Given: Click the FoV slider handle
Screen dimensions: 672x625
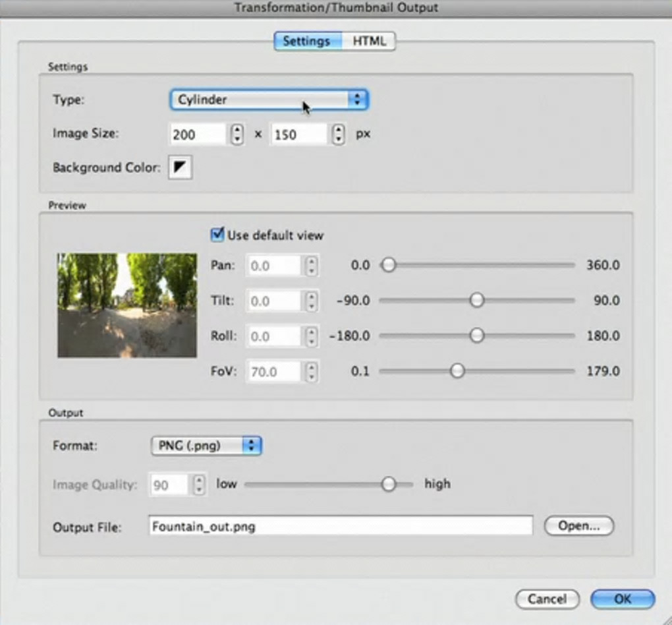Looking at the screenshot, I should [x=457, y=371].
